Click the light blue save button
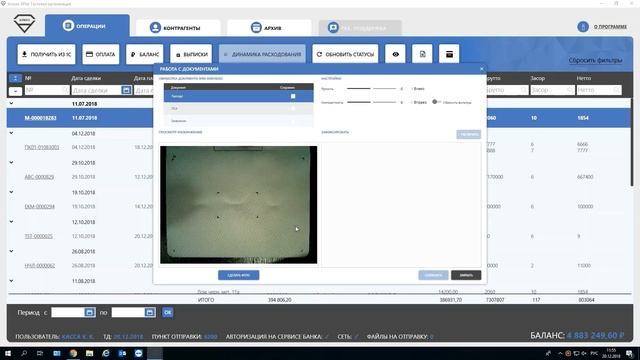Viewport: 640px width, 360px height. (433, 275)
